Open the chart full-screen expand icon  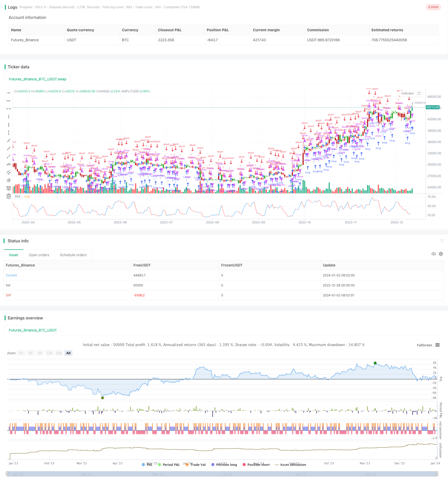click(x=419, y=93)
